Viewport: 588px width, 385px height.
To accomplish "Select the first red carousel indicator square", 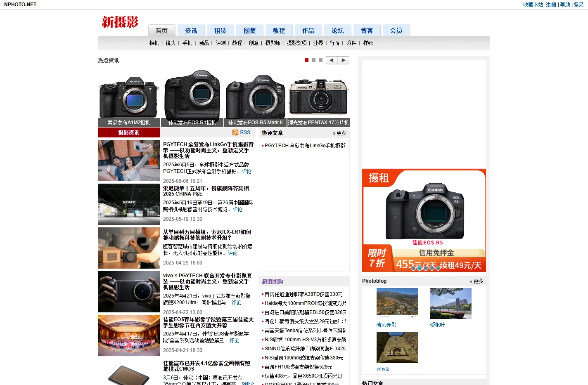I will pos(307,60).
